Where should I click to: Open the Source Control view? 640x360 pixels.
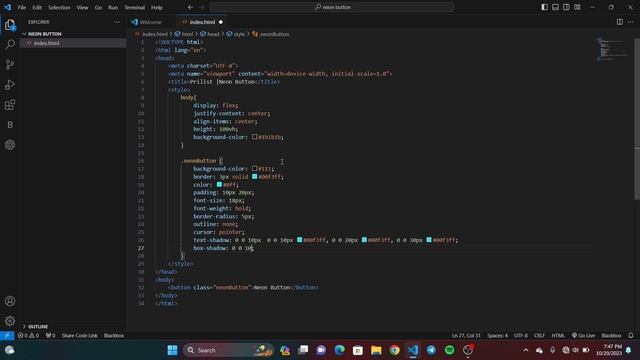tap(10, 64)
